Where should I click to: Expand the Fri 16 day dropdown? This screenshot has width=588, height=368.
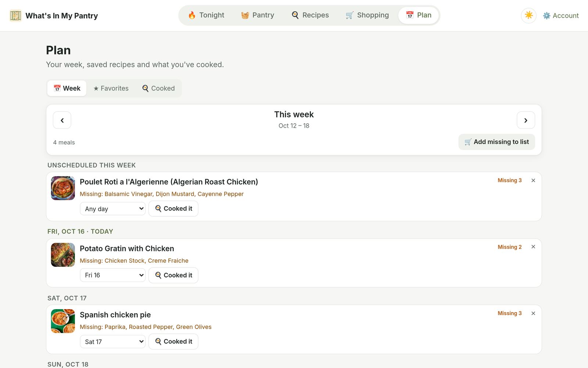pyautogui.click(x=113, y=275)
